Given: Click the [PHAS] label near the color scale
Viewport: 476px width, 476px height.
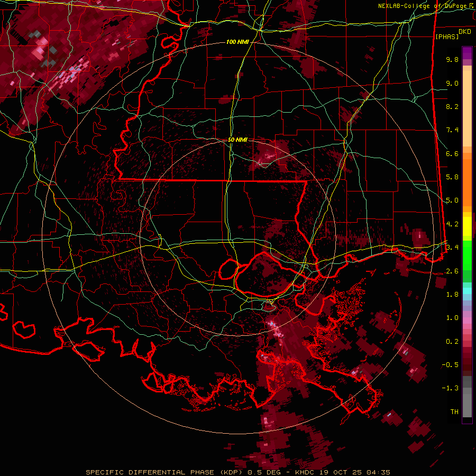Looking at the screenshot, I should click(x=447, y=36).
